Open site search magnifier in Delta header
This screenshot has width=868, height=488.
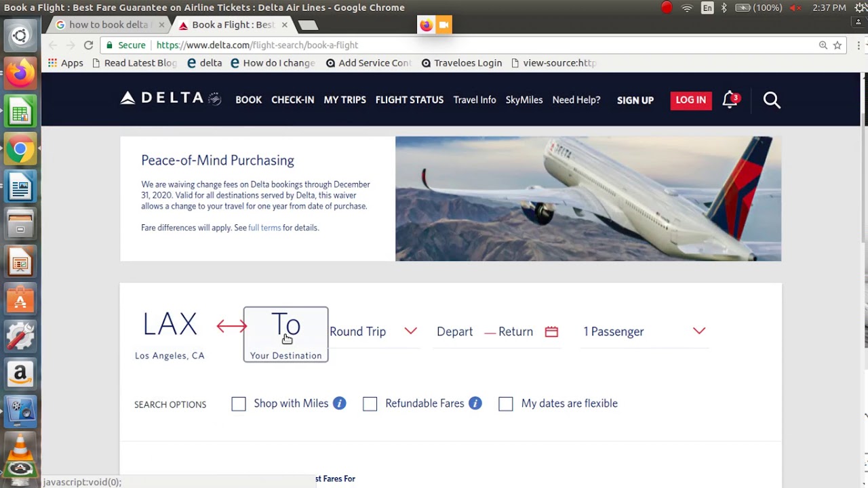coord(772,100)
